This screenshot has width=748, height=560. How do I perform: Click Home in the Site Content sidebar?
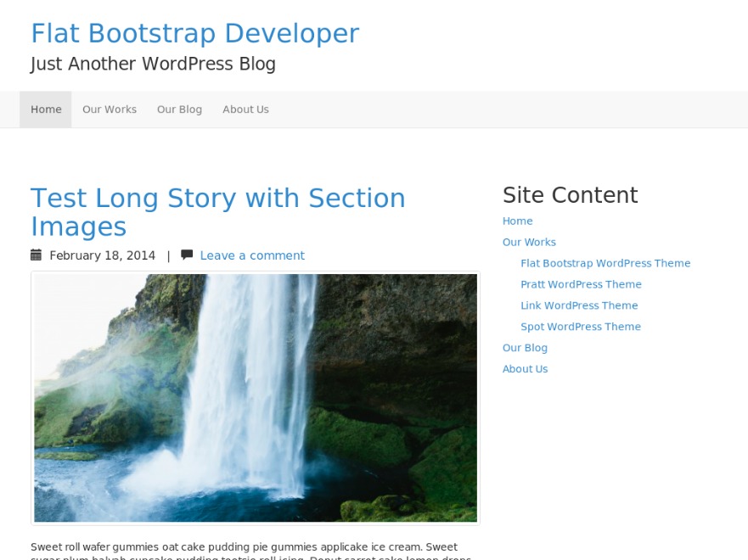[x=518, y=221]
